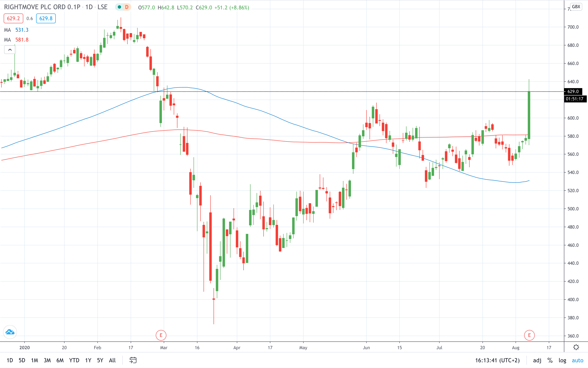Click the 629.0 current price label

tap(573, 92)
